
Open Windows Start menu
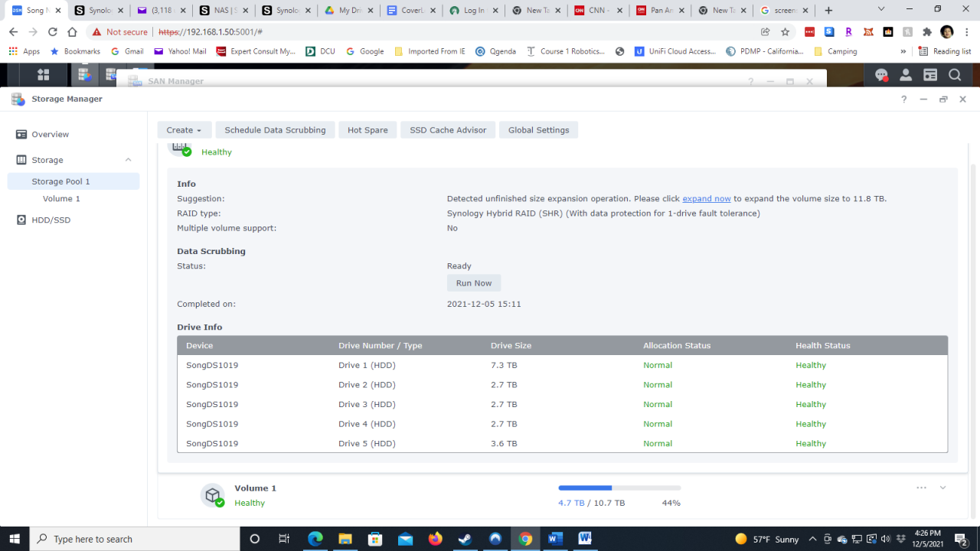tap(15, 539)
